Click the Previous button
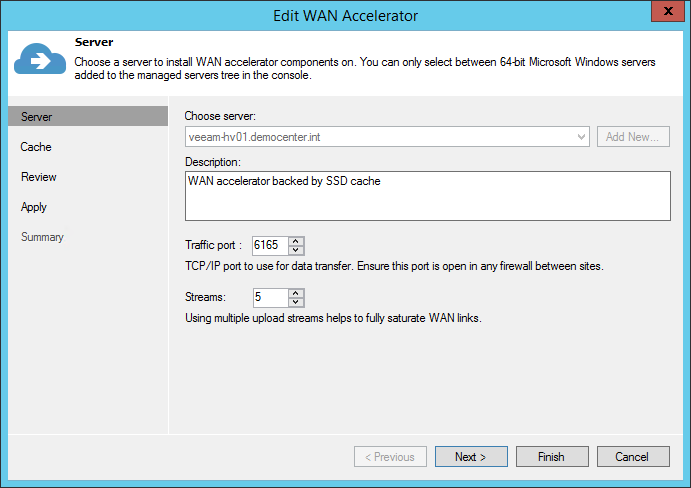This screenshot has height=488, width=691. 389,457
